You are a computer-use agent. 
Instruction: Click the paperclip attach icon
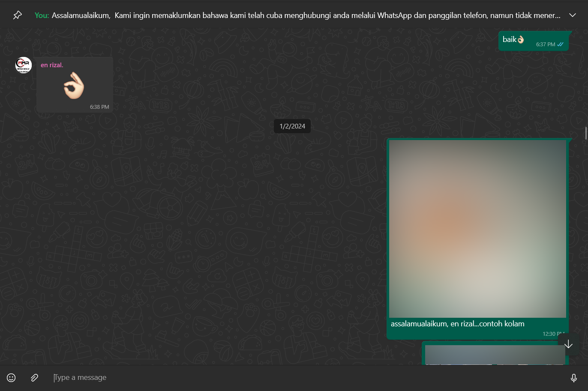pos(34,377)
